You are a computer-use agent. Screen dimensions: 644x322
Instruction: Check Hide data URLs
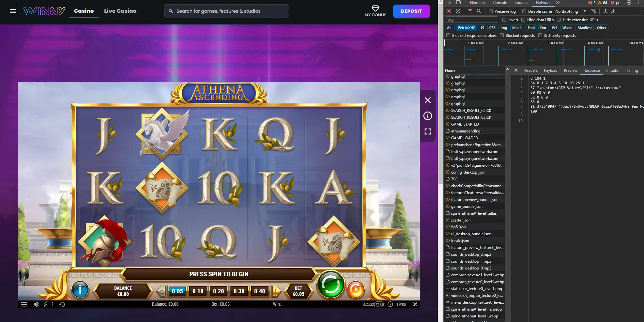[x=523, y=20]
